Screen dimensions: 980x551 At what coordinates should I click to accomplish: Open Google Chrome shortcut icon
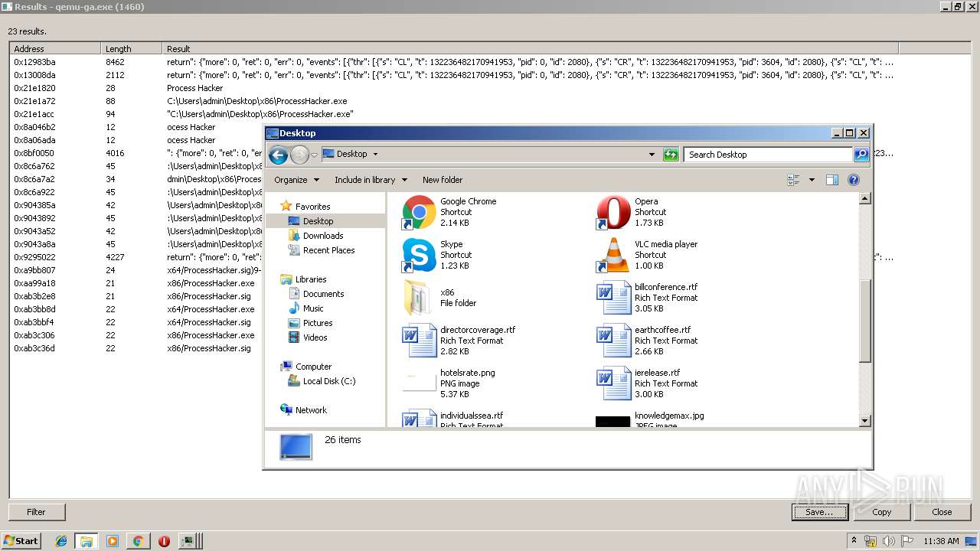pyautogui.click(x=419, y=212)
